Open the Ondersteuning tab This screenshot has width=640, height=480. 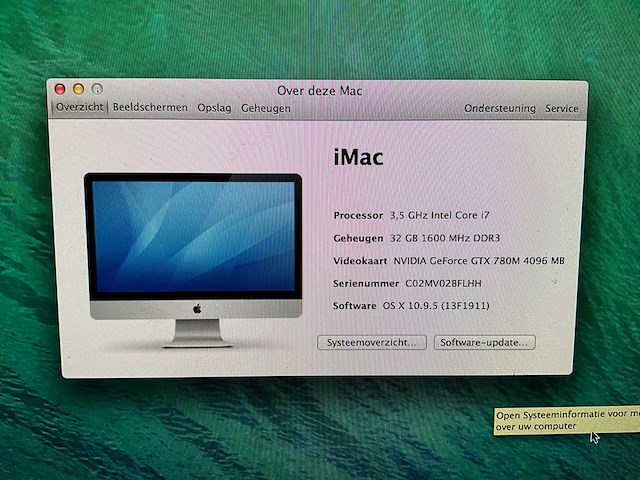click(500, 109)
